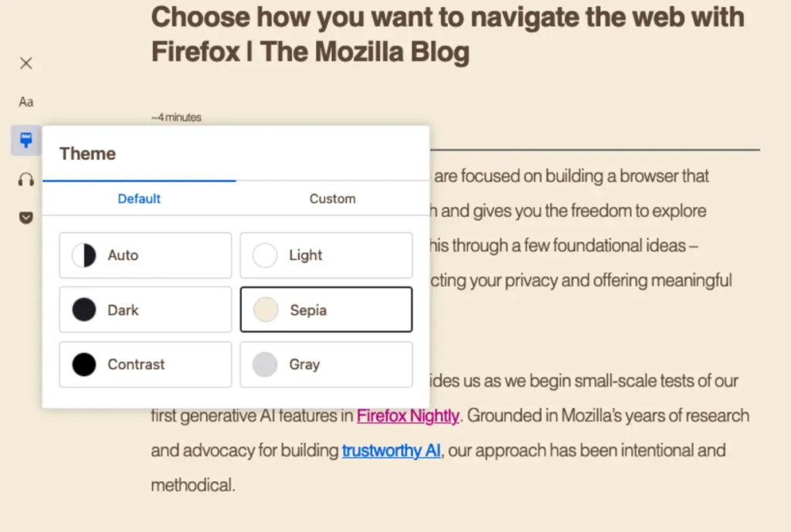Click the gray color circle swatch

click(265, 364)
